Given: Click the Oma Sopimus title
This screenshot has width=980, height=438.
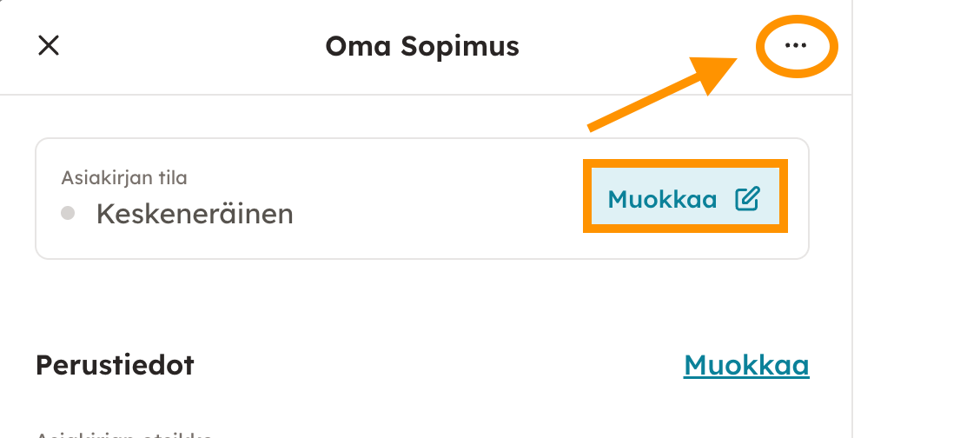Looking at the screenshot, I should 422,46.
